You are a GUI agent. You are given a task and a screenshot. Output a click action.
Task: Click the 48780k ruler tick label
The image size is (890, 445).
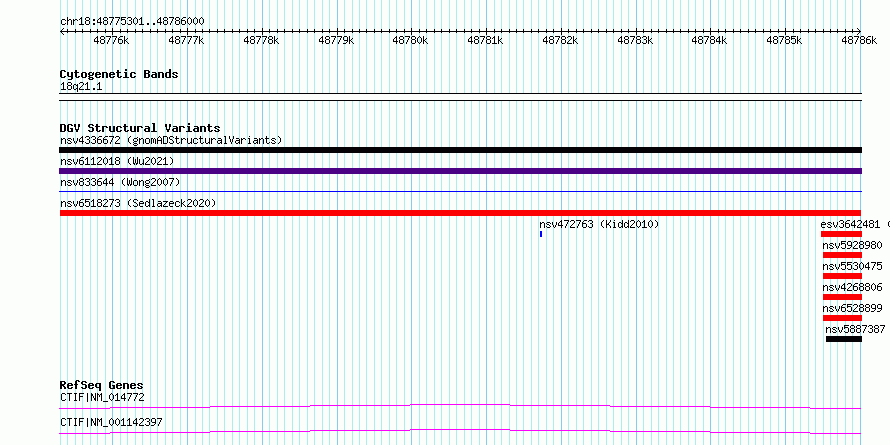(x=410, y=40)
